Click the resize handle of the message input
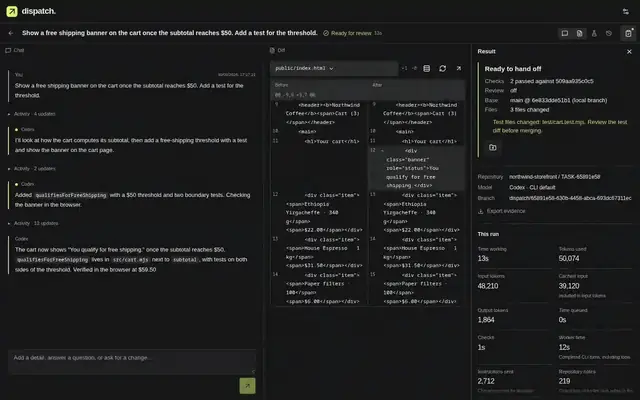The height and width of the screenshot is (400, 640). (253, 371)
